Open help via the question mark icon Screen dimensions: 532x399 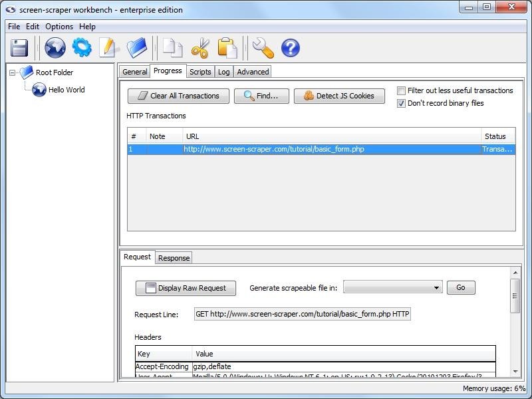tap(291, 48)
